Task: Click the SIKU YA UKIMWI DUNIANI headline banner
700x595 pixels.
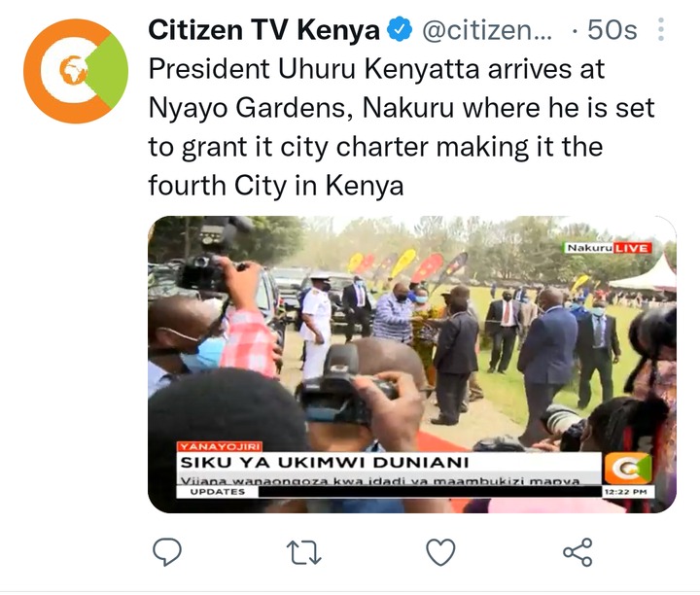Action: point(389,463)
